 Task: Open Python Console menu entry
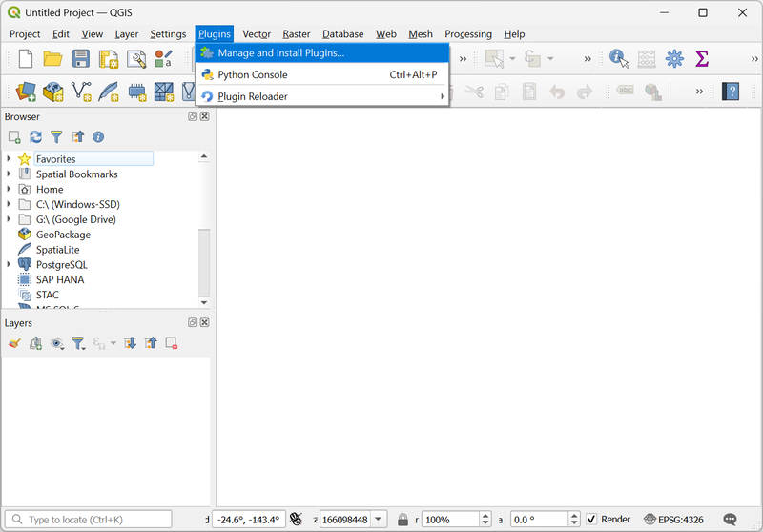click(x=322, y=75)
